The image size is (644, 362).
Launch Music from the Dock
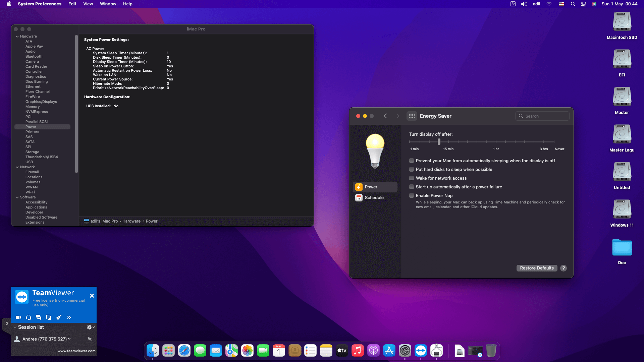coord(358,351)
